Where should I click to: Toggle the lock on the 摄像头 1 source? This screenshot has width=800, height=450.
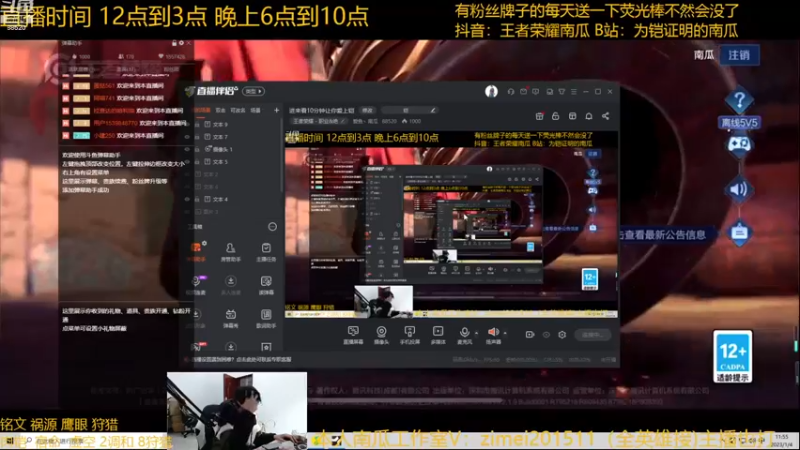(197, 149)
